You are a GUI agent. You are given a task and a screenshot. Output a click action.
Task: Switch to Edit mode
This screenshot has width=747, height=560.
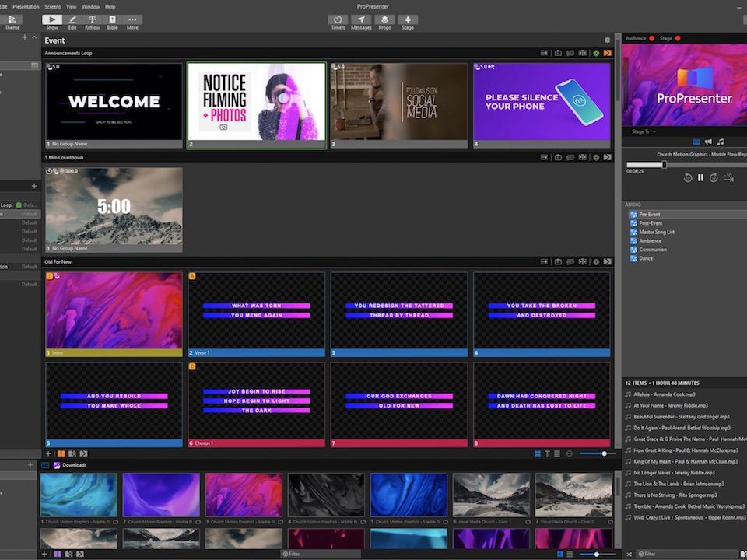tap(72, 21)
